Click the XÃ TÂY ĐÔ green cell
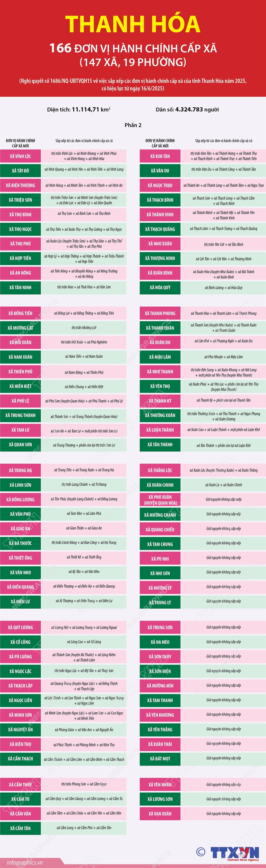This screenshot has height=868, width=266. 20,171
